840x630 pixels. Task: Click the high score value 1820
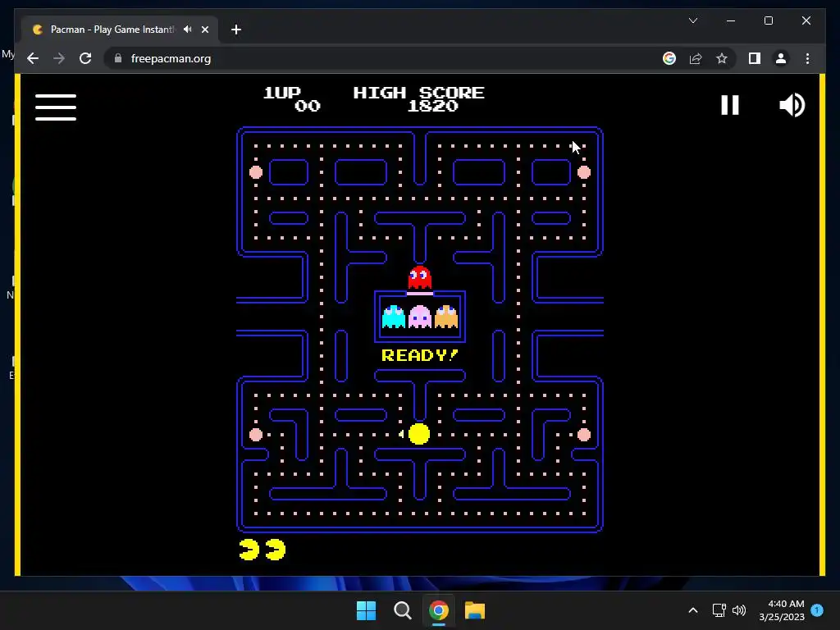coord(433,106)
